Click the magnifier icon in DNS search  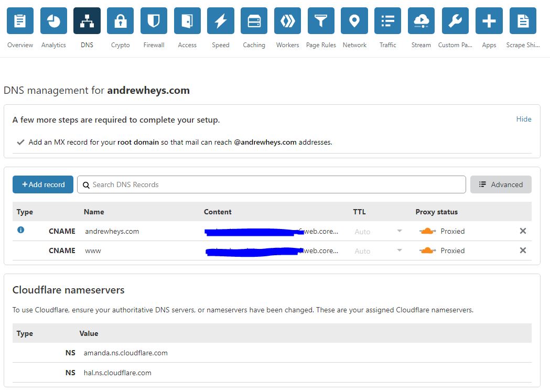[x=86, y=185]
